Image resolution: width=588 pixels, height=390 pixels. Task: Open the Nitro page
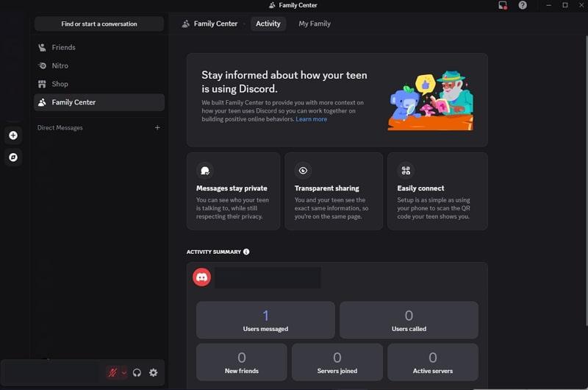99,65
